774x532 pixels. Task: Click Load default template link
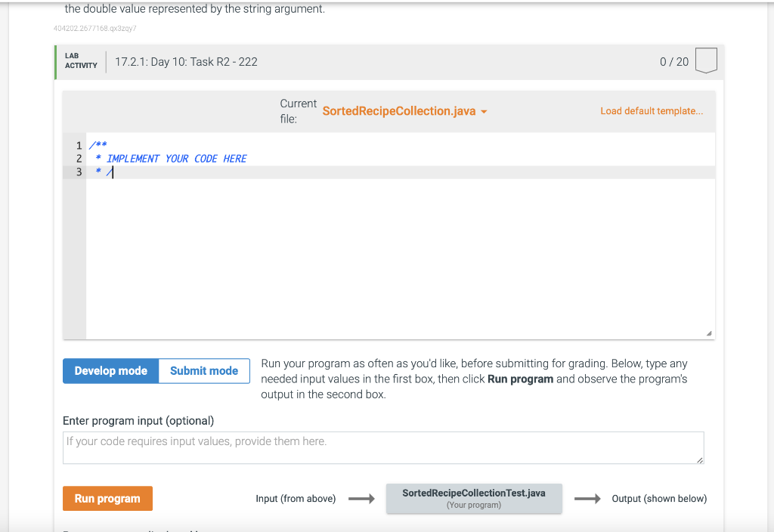652,111
